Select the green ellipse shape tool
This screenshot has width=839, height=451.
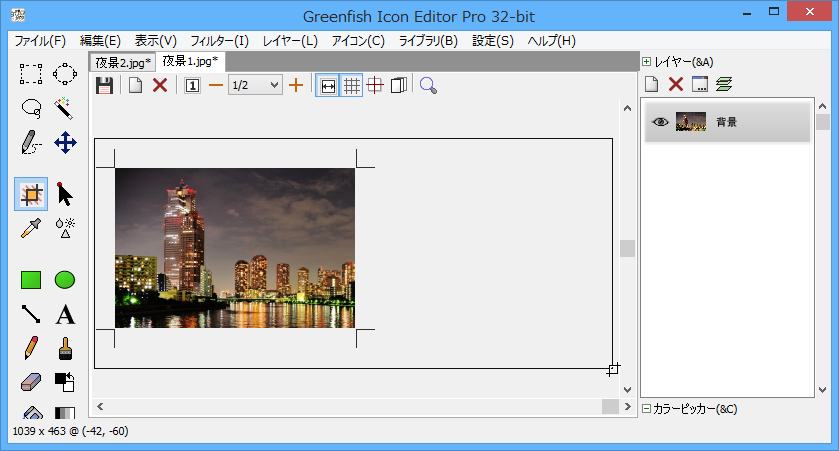[x=65, y=280]
